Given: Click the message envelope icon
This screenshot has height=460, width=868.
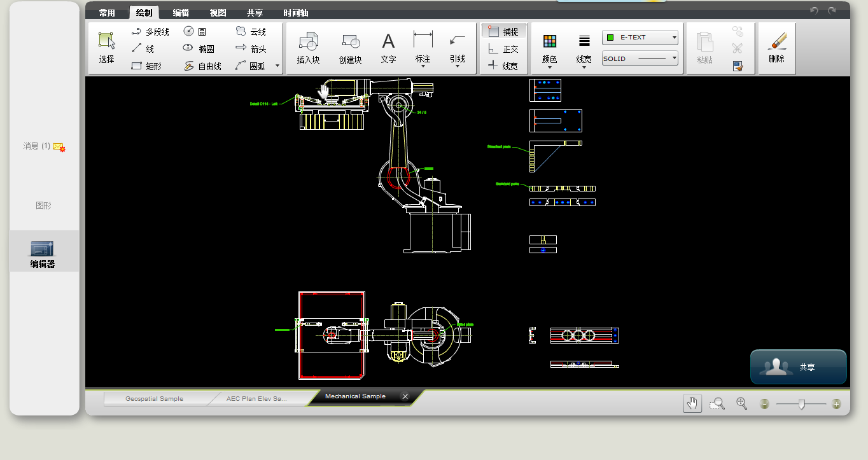Looking at the screenshot, I should point(59,147).
